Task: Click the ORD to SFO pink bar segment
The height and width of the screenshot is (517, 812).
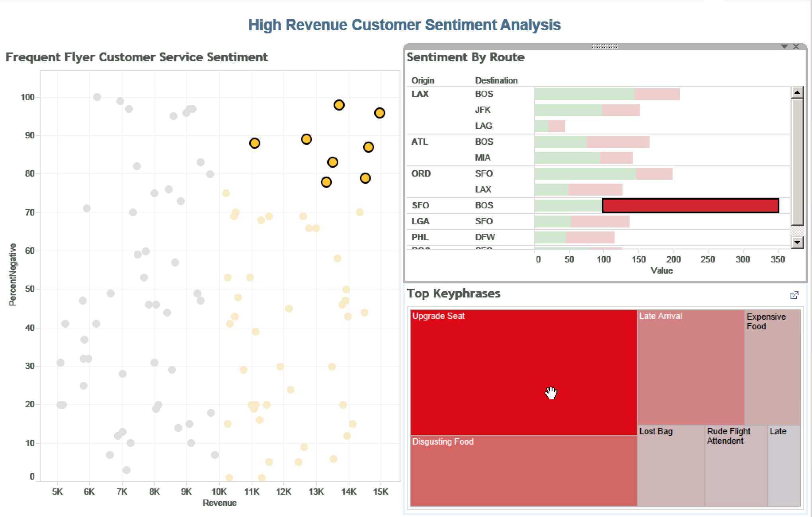Action: click(654, 174)
